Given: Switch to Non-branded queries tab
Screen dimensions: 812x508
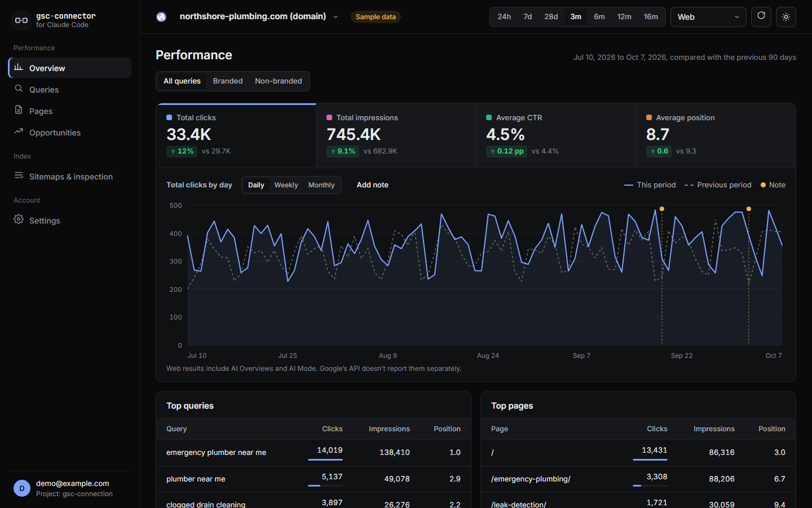Looking at the screenshot, I should [x=279, y=81].
